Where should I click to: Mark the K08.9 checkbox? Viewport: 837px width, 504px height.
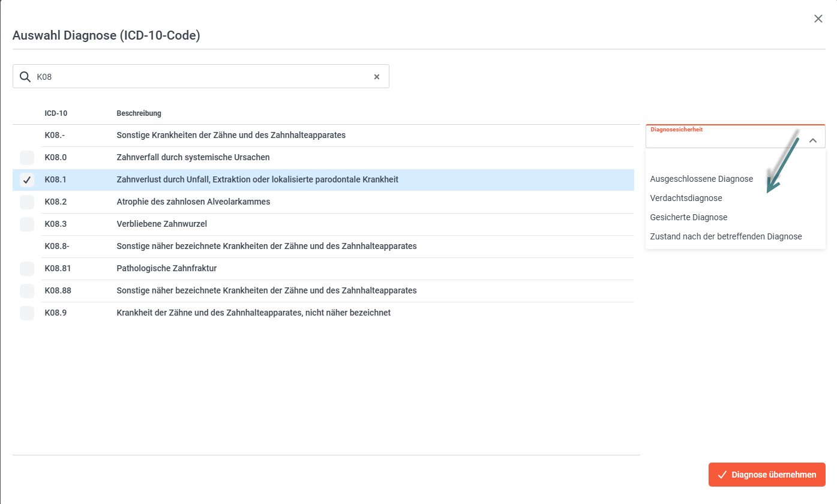point(27,313)
